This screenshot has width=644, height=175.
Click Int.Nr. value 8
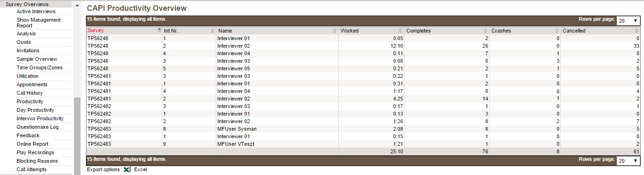[164, 129]
